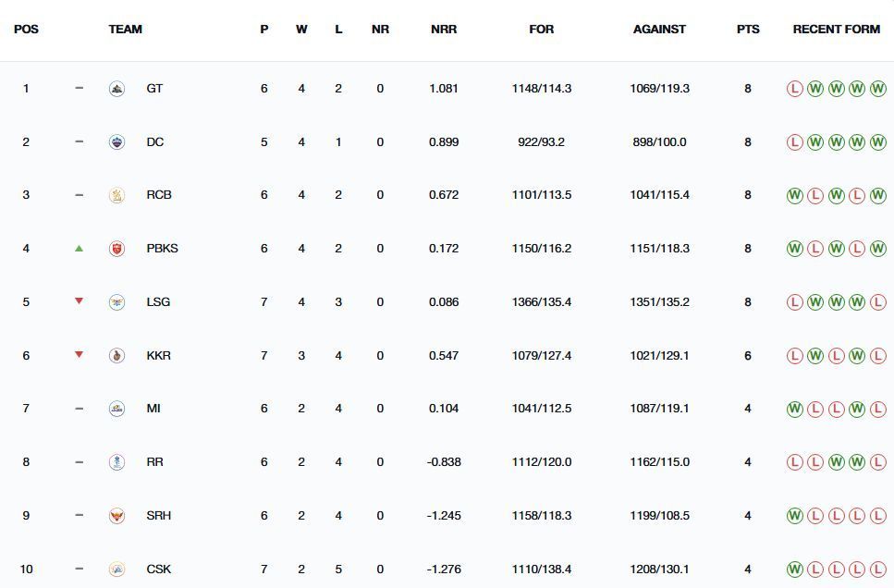The width and height of the screenshot is (894, 588).
Task: Click the RR team logo icon
Action: [x=116, y=462]
